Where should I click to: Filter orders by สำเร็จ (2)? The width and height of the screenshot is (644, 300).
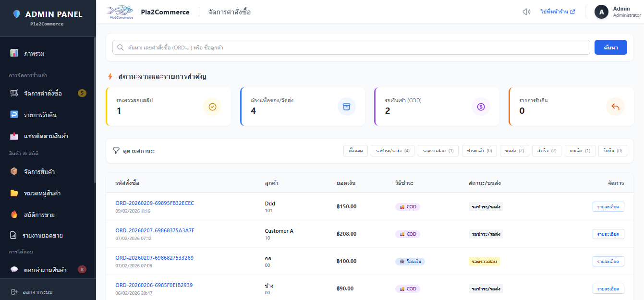click(547, 151)
